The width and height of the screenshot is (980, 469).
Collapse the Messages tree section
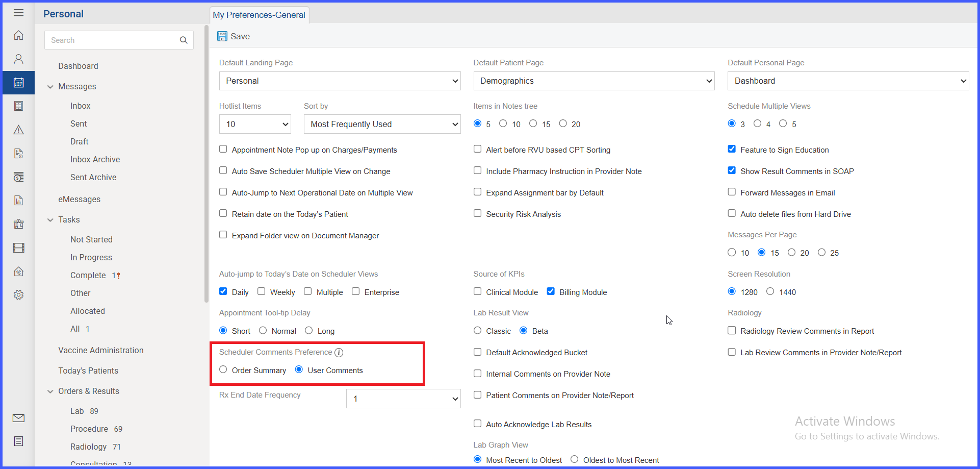tap(50, 87)
